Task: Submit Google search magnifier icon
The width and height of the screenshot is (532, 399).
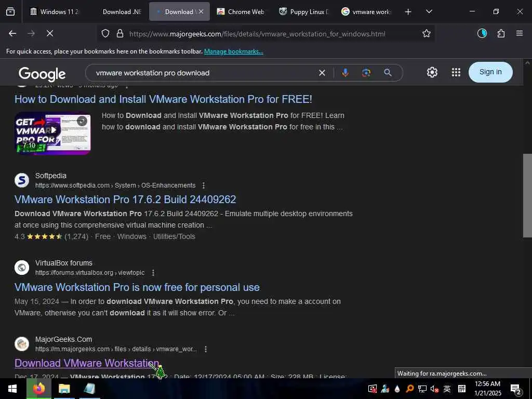Action: click(x=388, y=73)
